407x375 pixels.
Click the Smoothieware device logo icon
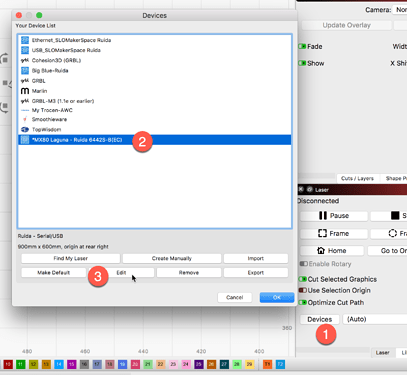click(25, 119)
